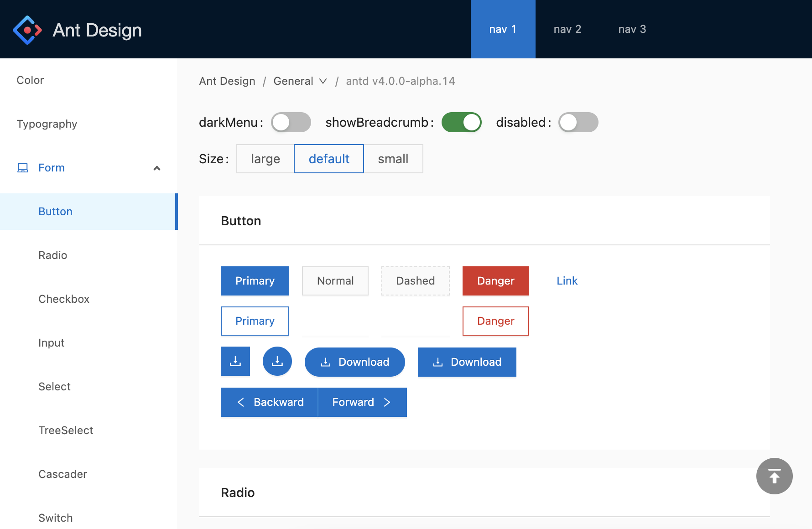Click the rounded Download button
Viewport: 812px width, 529px height.
click(355, 362)
